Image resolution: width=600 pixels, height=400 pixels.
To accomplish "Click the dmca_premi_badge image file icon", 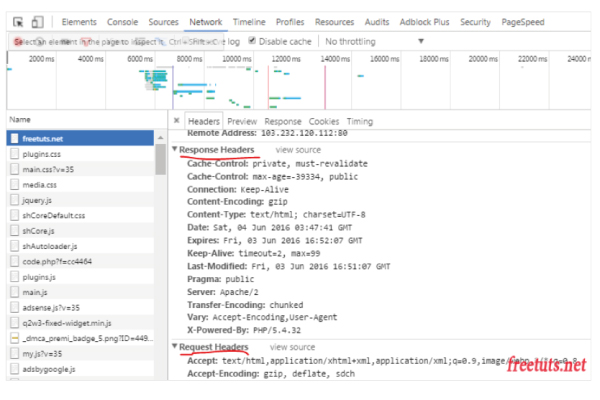I will (14, 338).
